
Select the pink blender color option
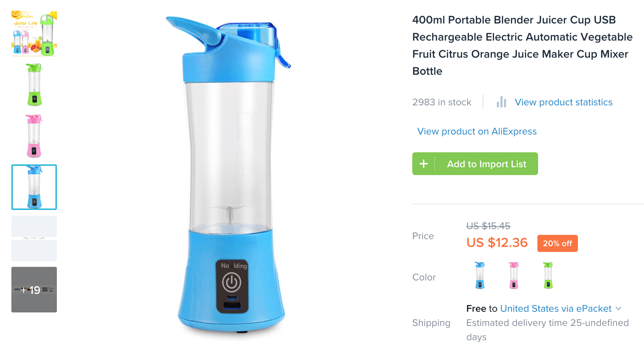coord(514,275)
